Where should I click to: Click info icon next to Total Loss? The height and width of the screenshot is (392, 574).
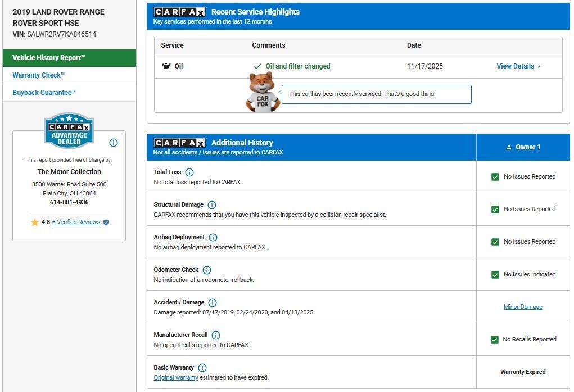tap(189, 172)
